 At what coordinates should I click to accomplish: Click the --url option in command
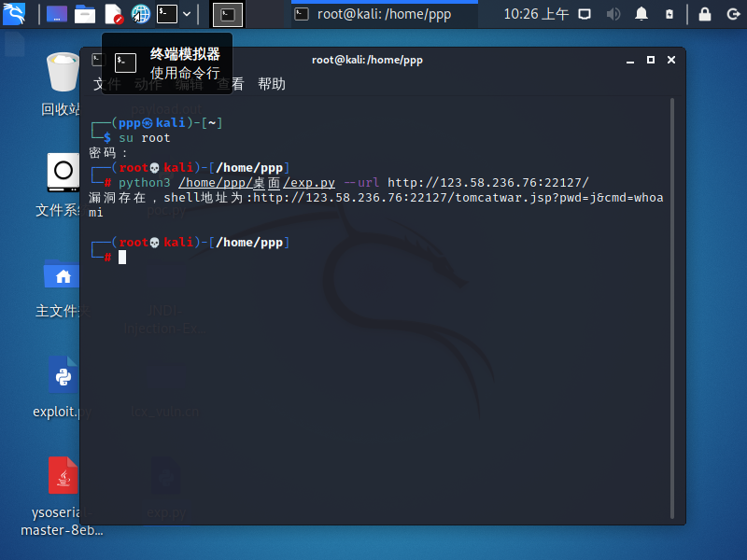point(361,182)
